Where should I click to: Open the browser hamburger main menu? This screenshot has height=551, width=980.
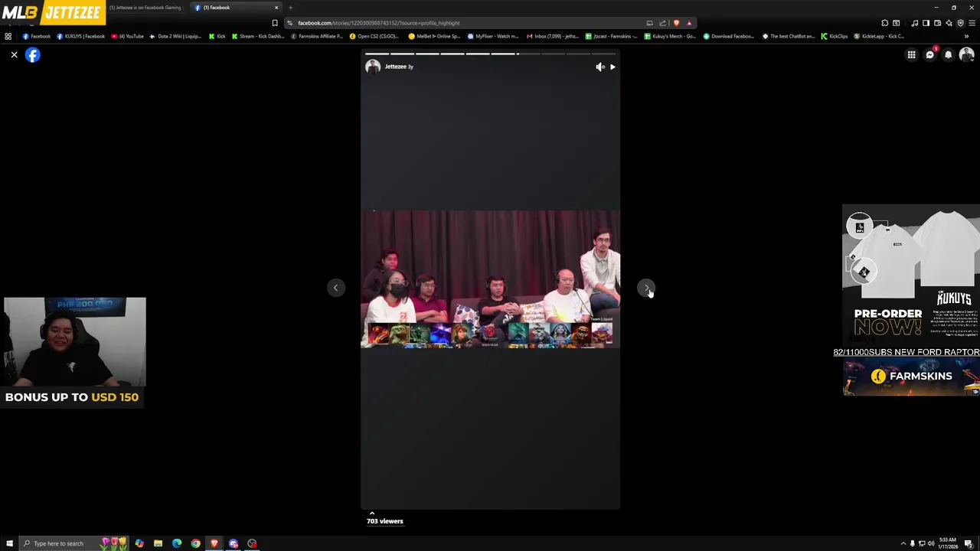point(972,23)
